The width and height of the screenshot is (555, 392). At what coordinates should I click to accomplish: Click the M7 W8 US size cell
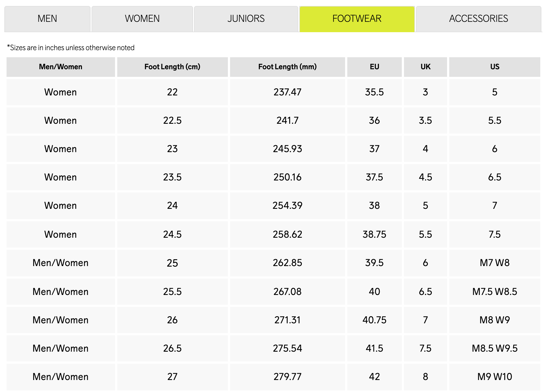tap(494, 263)
